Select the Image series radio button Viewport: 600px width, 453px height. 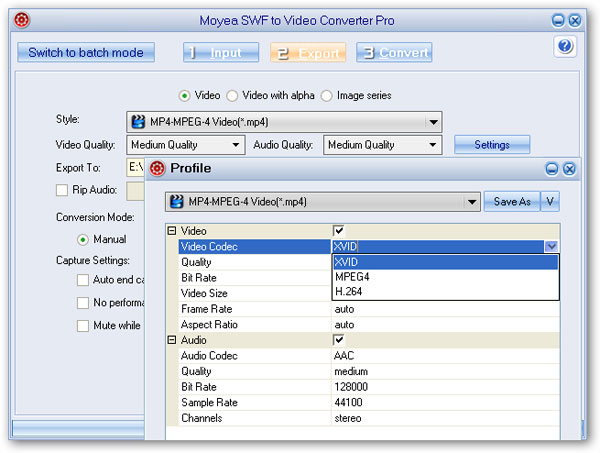point(326,96)
